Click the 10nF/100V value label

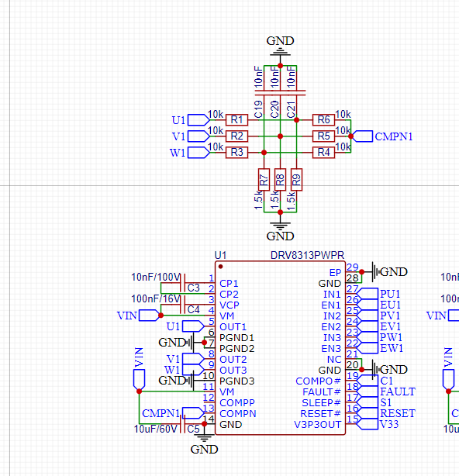(x=156, y=277)
